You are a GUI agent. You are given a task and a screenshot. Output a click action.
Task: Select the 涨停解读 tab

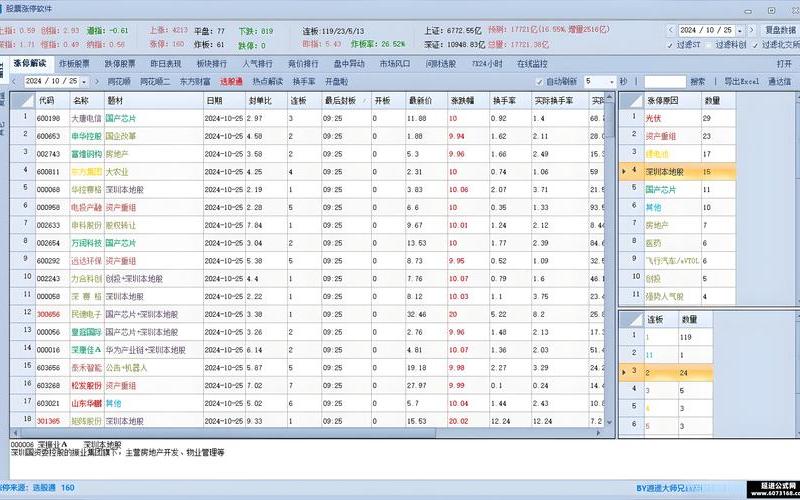click(x=30, y=64)
